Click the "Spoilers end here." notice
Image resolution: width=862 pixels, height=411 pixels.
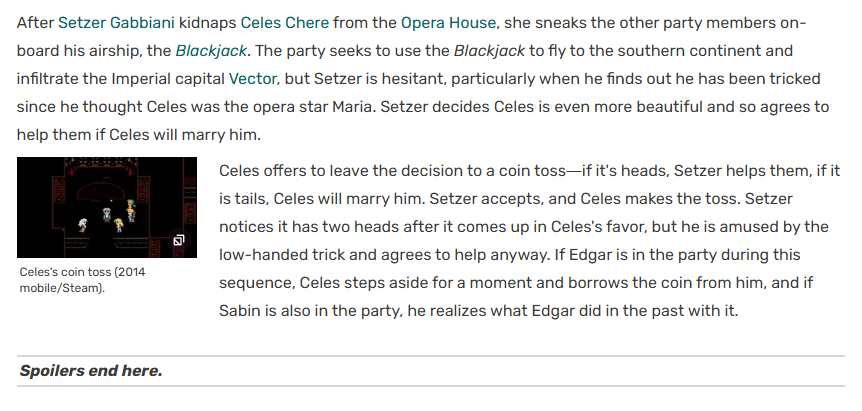coord(91,371)
